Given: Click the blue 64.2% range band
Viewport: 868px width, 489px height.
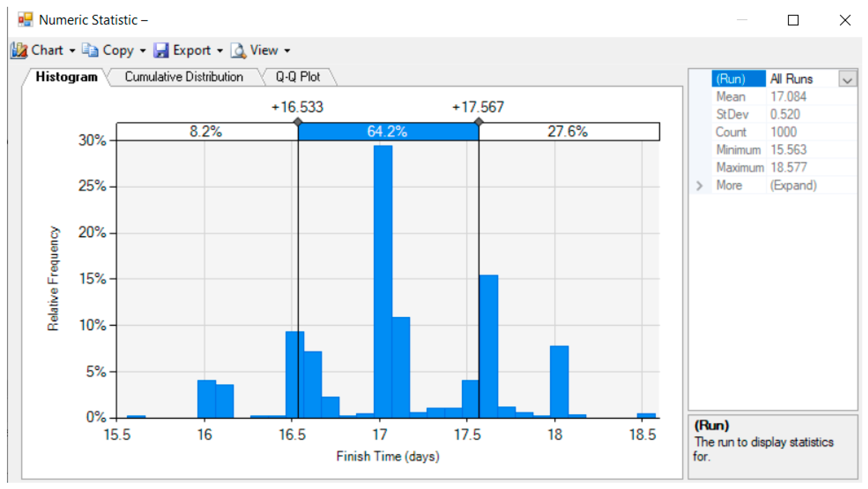Looking at the screenshot, I should [387, 131].
